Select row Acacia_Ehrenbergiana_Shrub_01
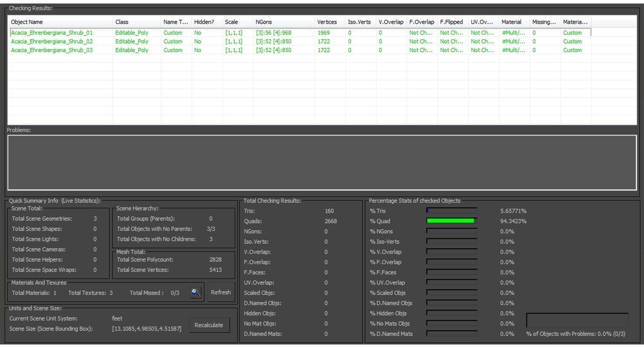This screenshot has height=348, width=644. 299,33
